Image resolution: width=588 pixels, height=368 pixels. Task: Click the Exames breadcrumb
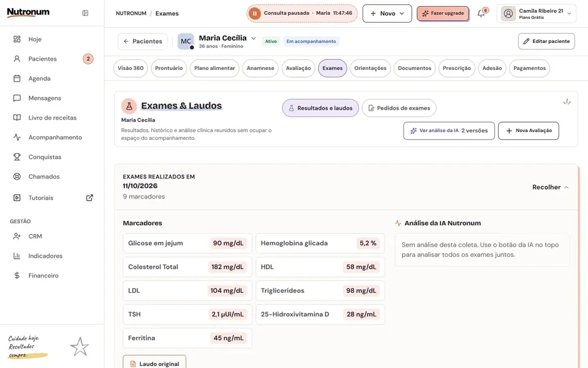(167, 13)
